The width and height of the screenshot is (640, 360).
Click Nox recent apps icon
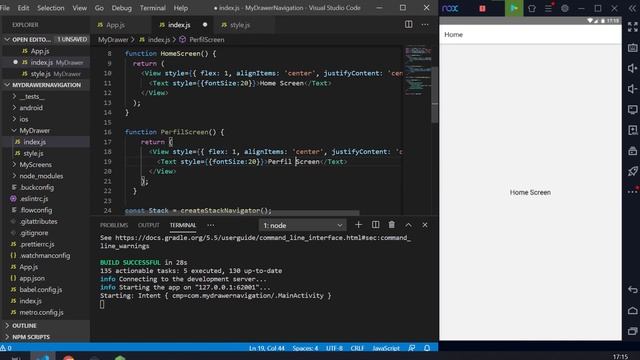coord(633,331)
